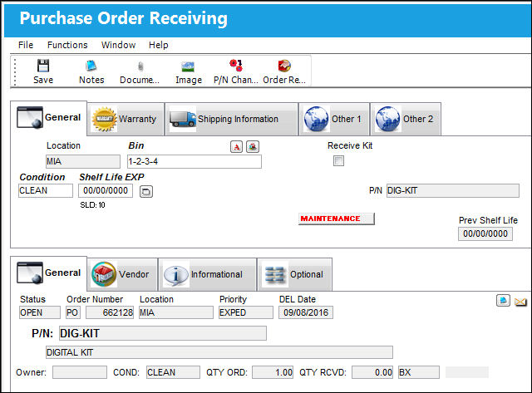Image resolution: width=532 pixels, height=393 pixels.
Task: Click the Order Number field 662128
Action: click(110, 312)
